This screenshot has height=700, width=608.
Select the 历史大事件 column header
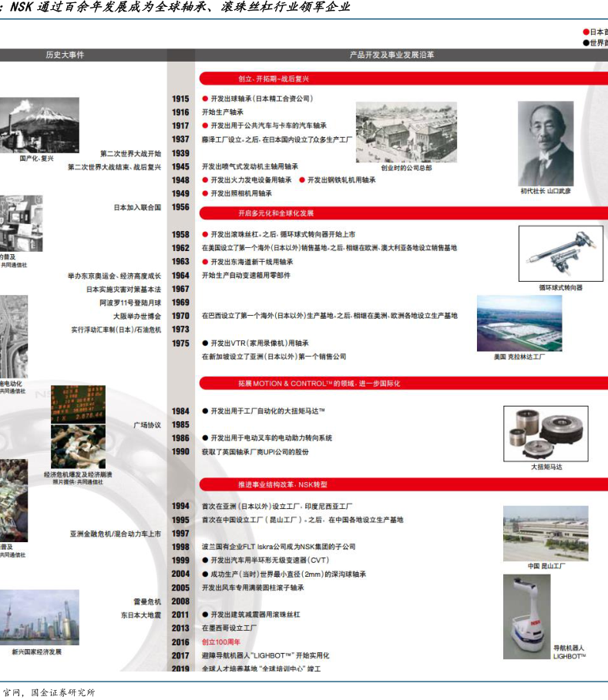[65, 55]
